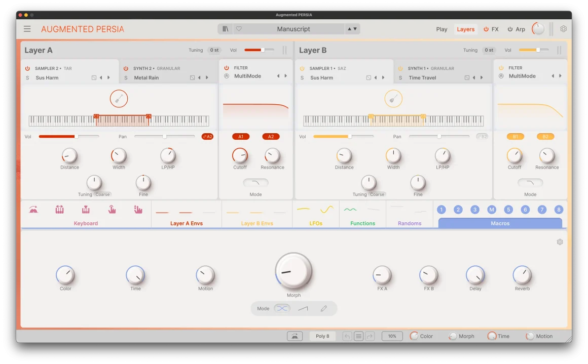Click the heart favorite icon beside preset name
The image size is (588, 364).
(x=239, y=29)
